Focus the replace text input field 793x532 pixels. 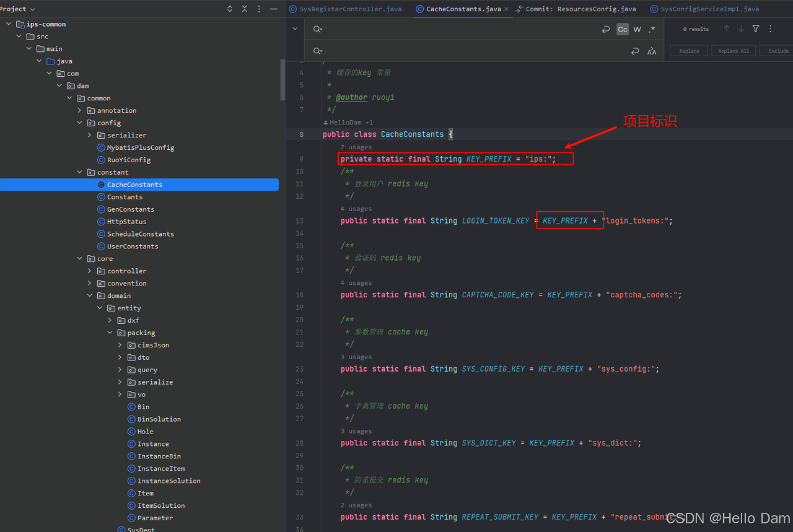coord(474,51)
